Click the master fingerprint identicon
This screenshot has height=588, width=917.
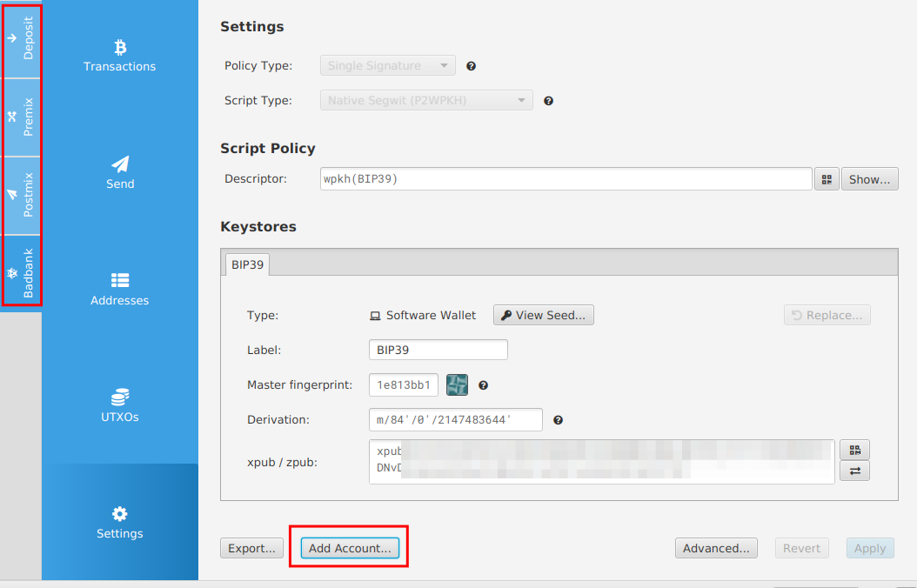click(x=458, y=384)
